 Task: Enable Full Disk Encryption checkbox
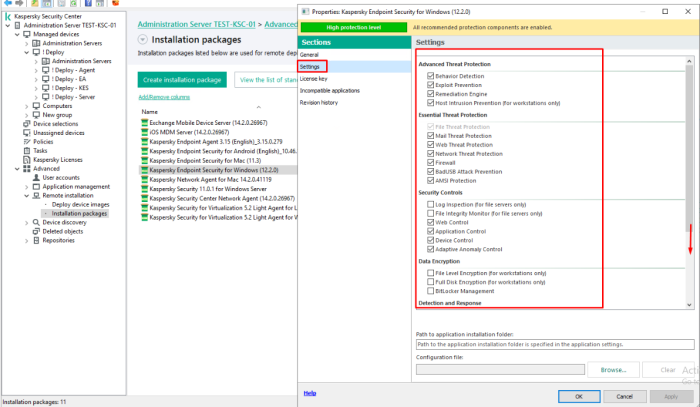pos(430,282)
